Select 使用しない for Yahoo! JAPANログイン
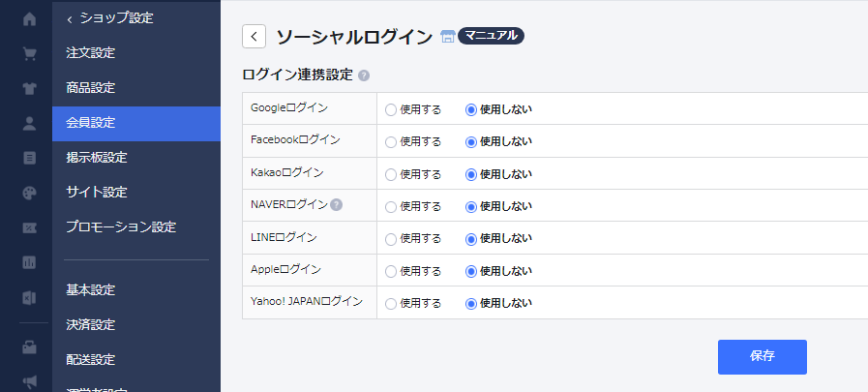This screenshot has height=392, width=868. 471,304
